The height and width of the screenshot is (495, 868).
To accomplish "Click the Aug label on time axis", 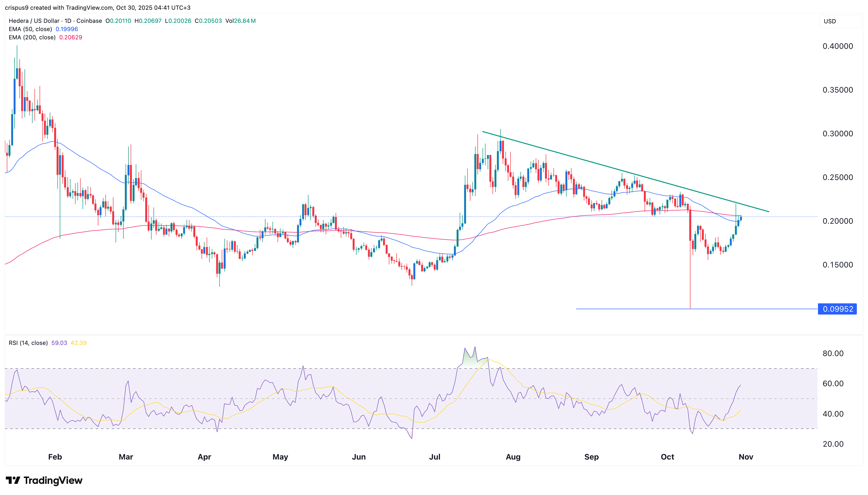I will (513, 457).
